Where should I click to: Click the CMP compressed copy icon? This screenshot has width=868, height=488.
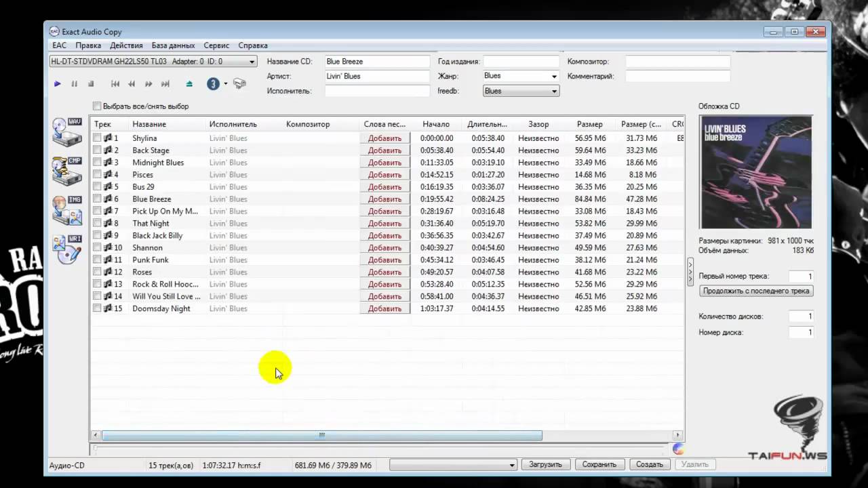click(67, 171)
